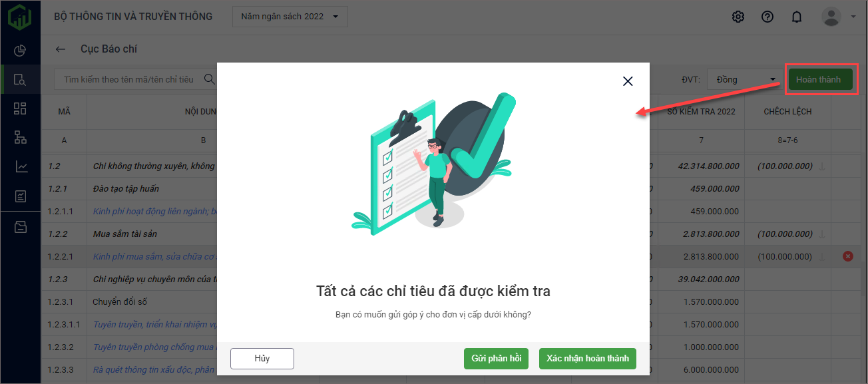Open the Năm ngân sách 2022 dropdown
The image size is (868, 384).
coord(290,17)
